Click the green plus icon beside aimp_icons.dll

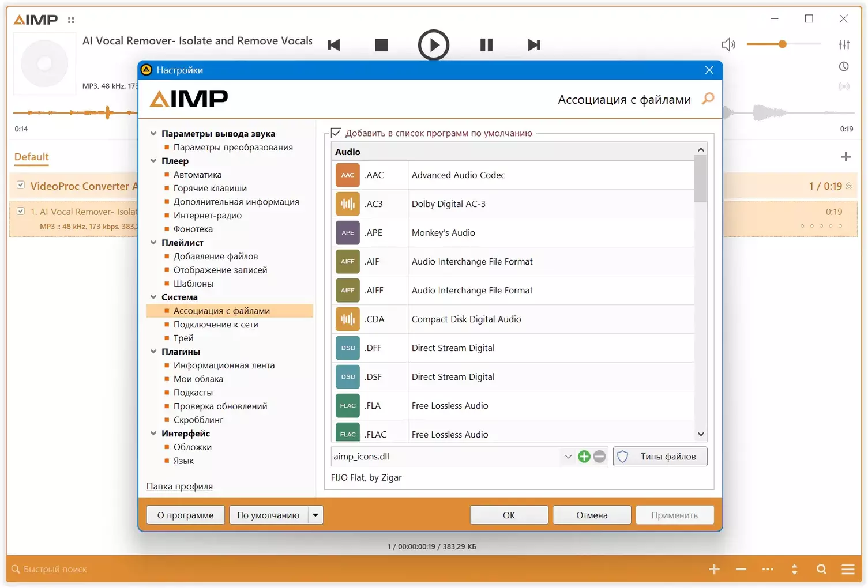coord(584,457)
